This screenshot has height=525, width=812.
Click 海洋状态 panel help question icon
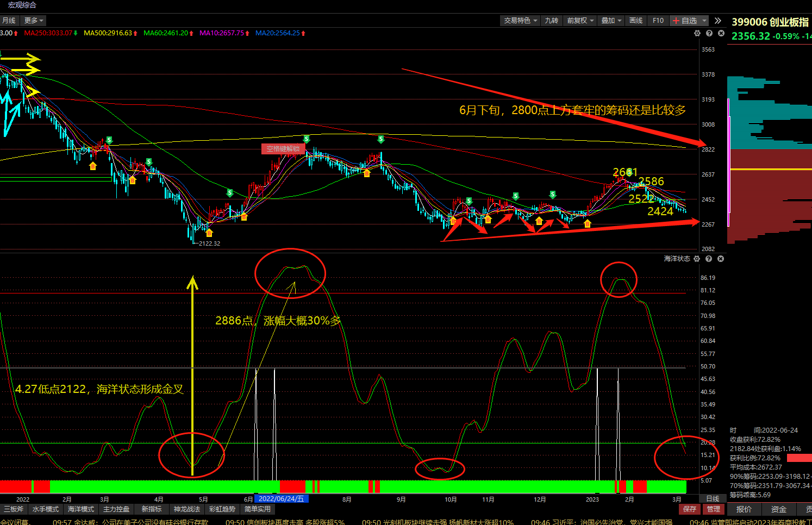click(x=709, y=259)
